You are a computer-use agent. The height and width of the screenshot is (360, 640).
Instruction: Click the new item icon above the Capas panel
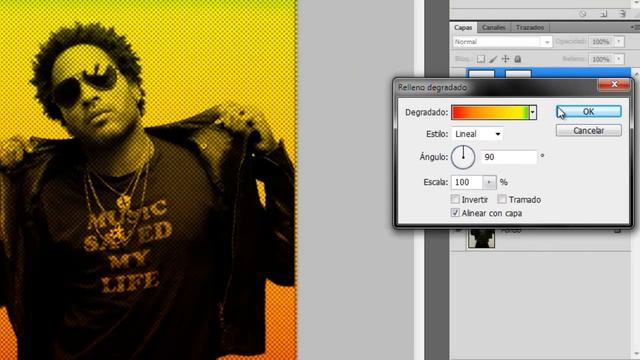(603, 13)
